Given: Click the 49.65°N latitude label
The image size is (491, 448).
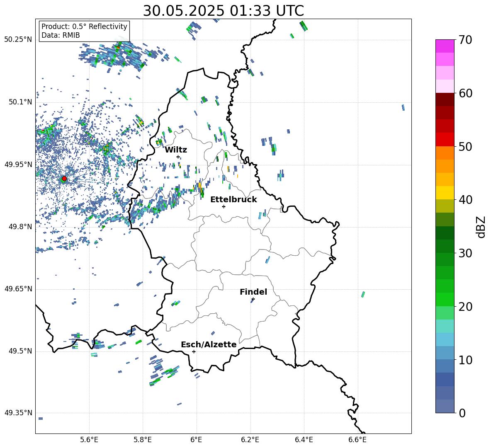Looking at the screenshot, I should click(x=18, y=289).
